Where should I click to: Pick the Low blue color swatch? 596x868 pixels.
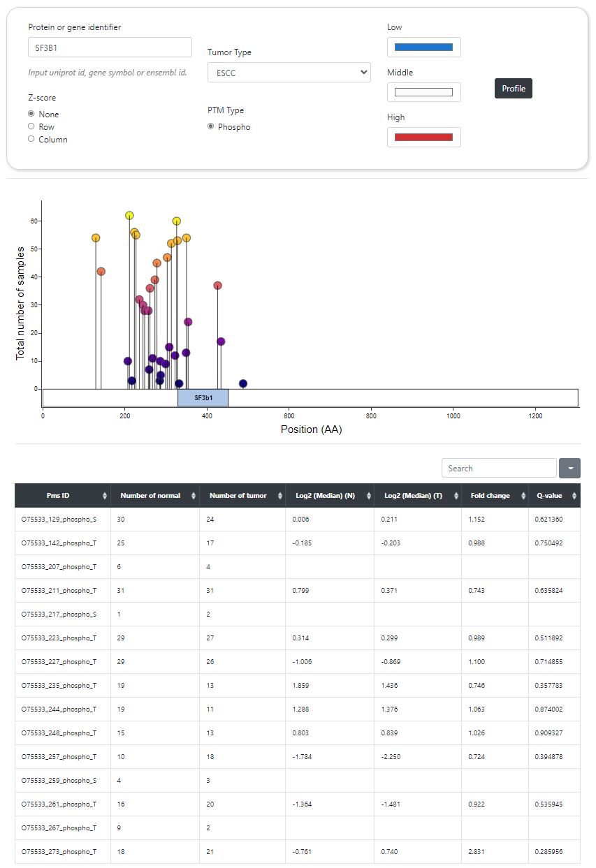tap(423, 47)
